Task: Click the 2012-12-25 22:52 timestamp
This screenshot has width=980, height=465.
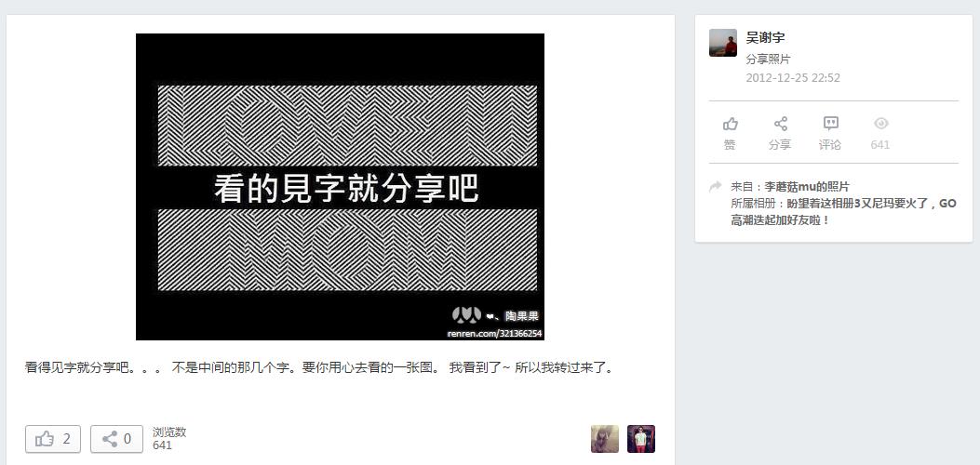Action: click(x=793, y=78)
